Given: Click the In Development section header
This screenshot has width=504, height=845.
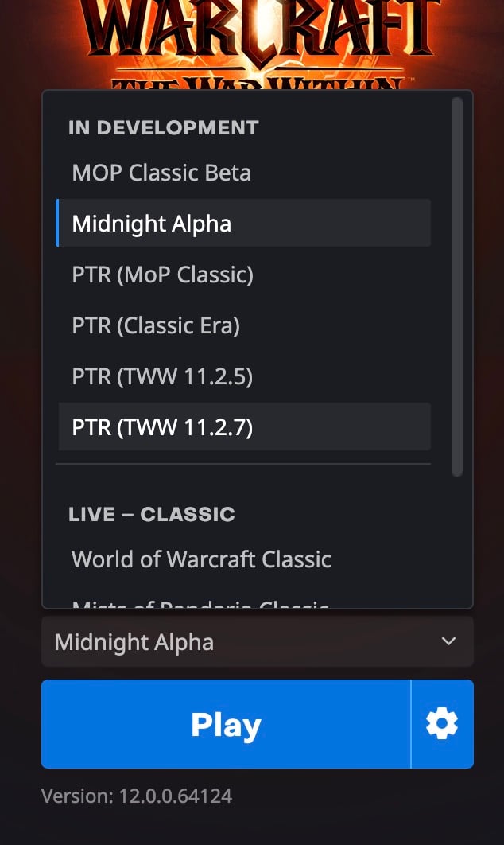Looking at the screenshot, I should click(164, 127).
